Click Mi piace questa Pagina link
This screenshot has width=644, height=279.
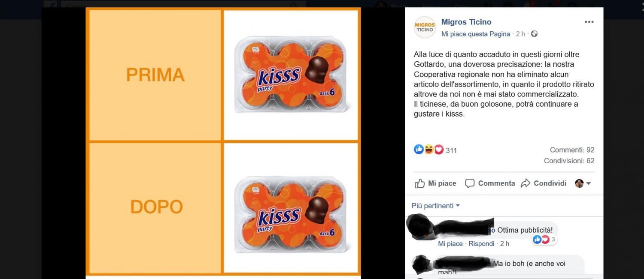pos(476,34)
